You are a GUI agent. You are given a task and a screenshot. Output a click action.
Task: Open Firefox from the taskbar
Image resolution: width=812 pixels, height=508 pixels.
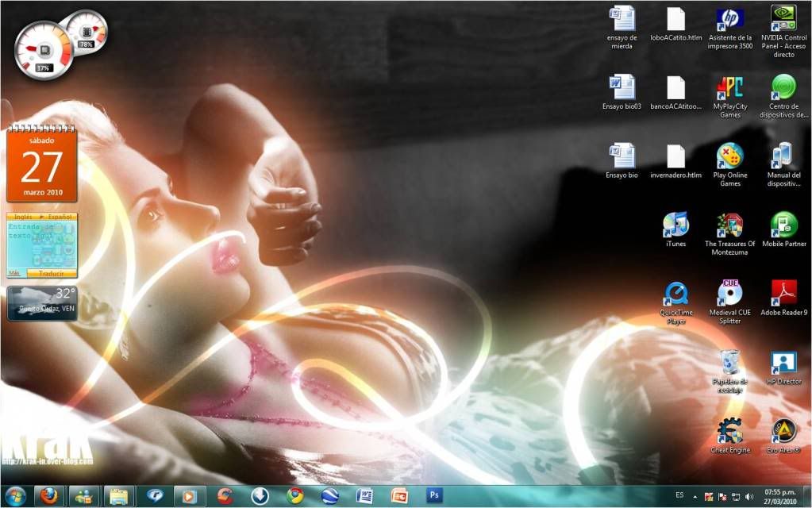coord(49,496)
